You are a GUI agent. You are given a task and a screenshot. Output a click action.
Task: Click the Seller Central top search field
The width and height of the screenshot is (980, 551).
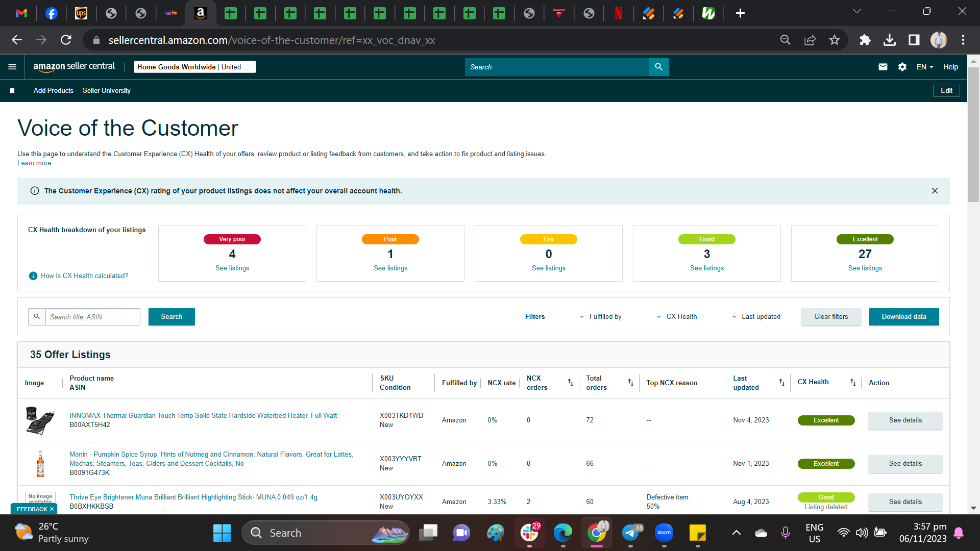(557, 67)
